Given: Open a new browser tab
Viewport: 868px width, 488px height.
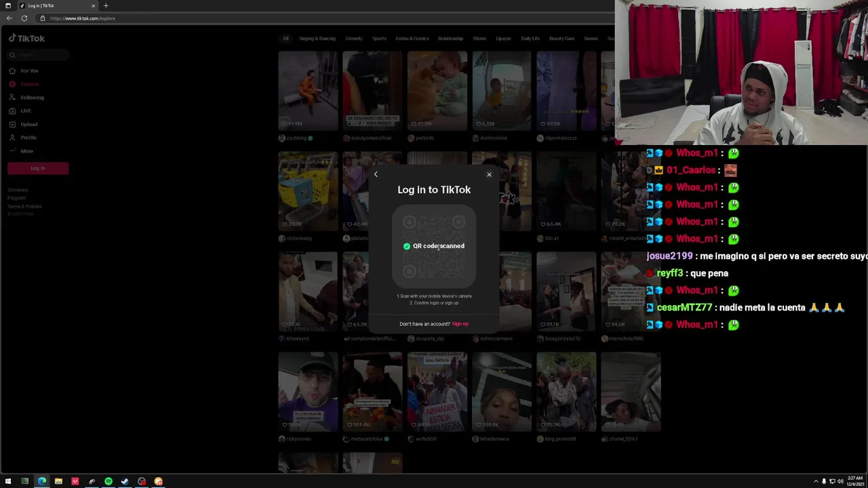Looking at the screenshot, I should pos(106,5).
